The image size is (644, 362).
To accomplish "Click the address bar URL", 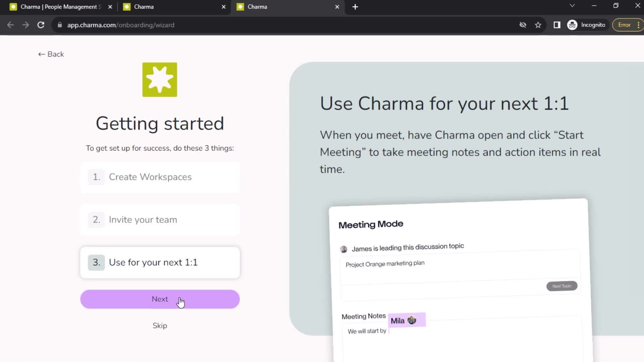I will pos(121,25).
